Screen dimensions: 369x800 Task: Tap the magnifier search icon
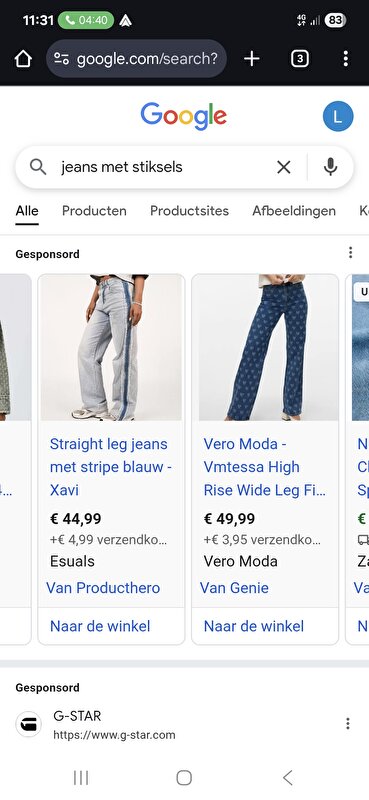[x=38, y=167]
